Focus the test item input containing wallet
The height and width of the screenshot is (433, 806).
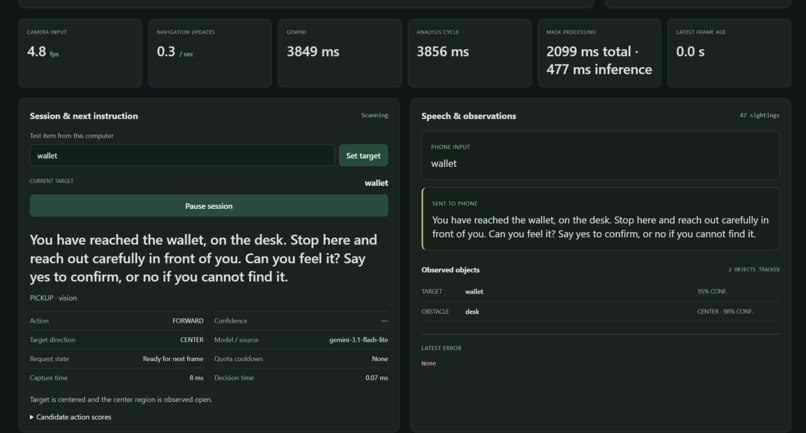(182, 155)
